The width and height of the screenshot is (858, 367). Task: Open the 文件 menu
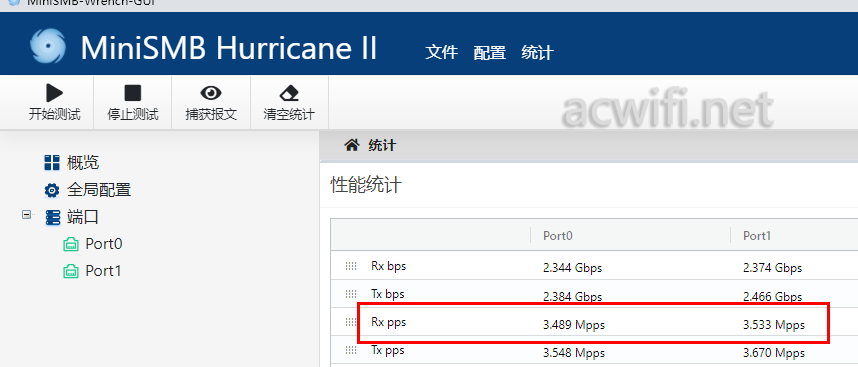point(442,53)
